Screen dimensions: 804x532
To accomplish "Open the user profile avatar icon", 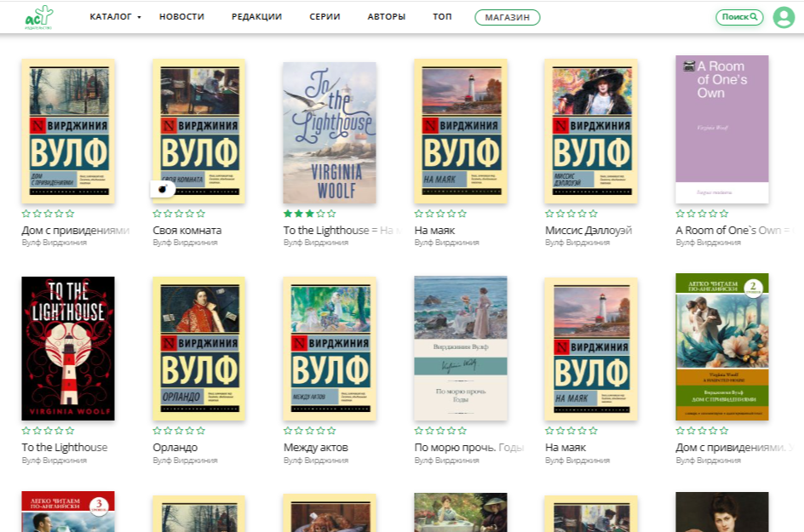I will [x=784, y=17].
